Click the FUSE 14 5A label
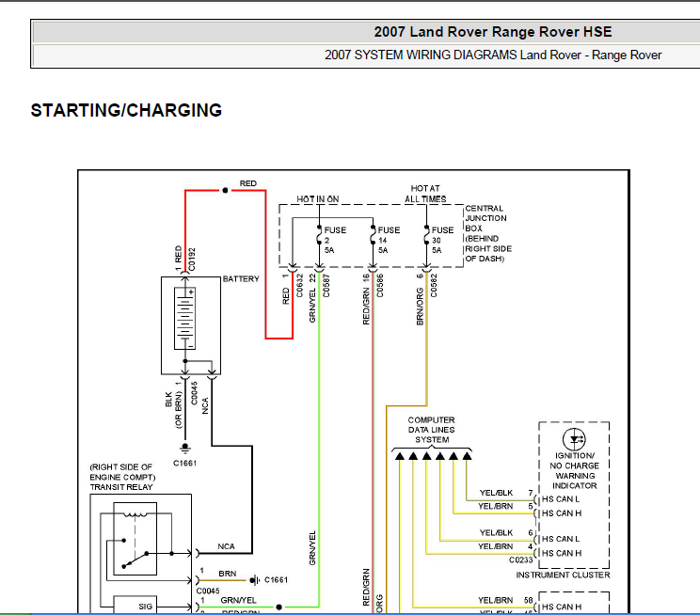700x615 pixels. coord(389,240)
